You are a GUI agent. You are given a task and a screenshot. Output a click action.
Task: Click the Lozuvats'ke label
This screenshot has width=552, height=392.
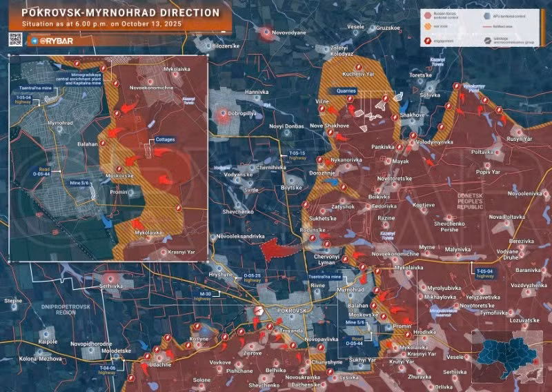pyautogui.click(x=524, y=320)
